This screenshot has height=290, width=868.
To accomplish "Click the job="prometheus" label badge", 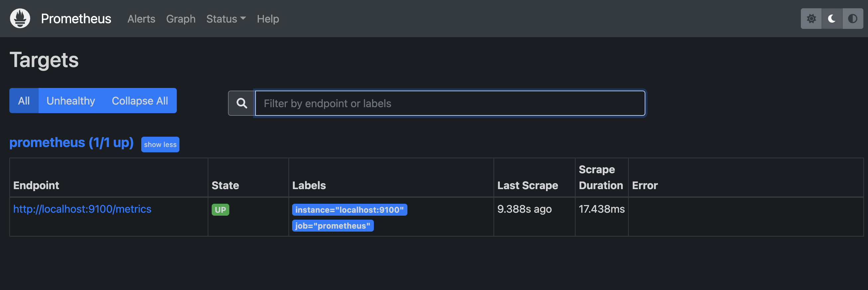I will [x=333, y=225].
